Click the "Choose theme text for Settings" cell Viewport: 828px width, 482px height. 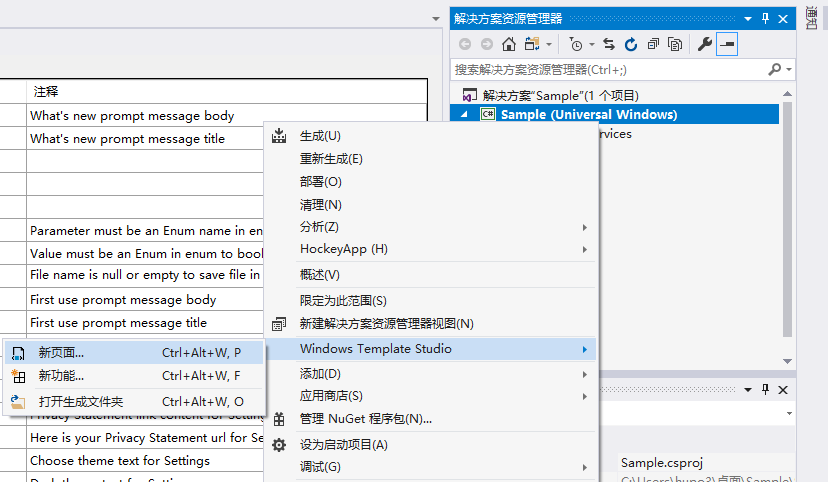[145, 461]
